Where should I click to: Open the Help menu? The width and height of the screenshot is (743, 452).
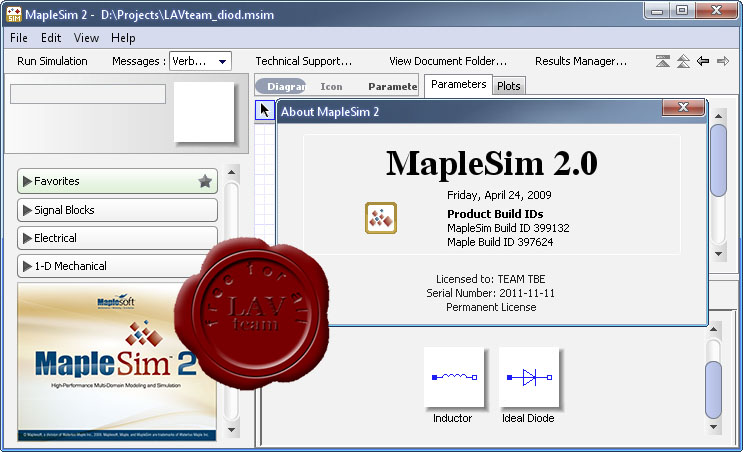click(123, 38)
